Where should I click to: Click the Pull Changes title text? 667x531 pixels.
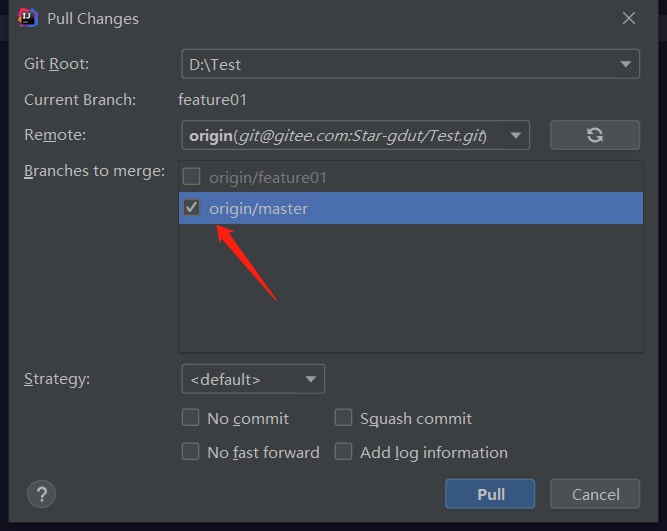93,18
